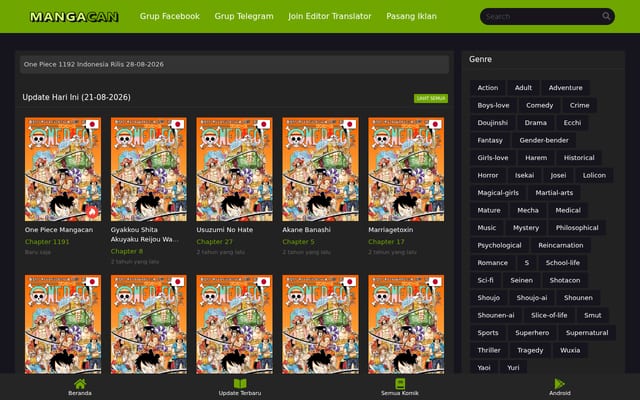Open Gyakkou Shita Akuyaku Reijou cover thumbnail

click(149, 169)
